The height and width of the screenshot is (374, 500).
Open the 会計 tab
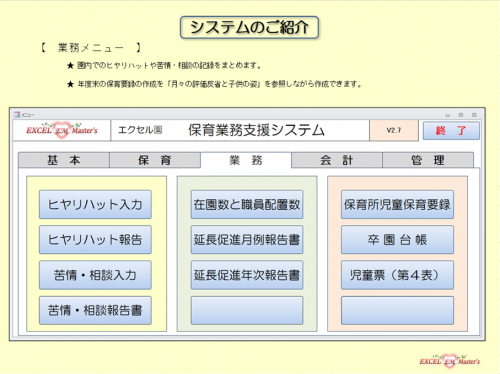pyautogui.click(x=337, y=160)
